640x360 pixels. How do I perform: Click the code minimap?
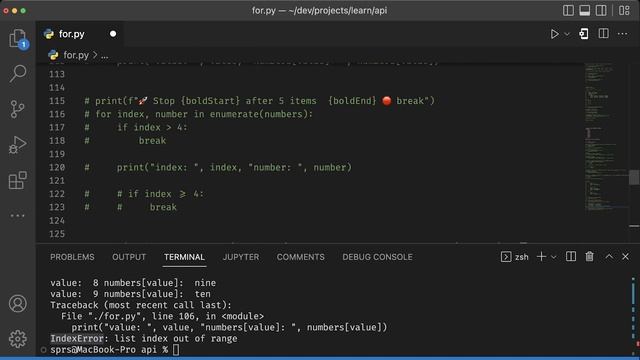coord(606,139)
